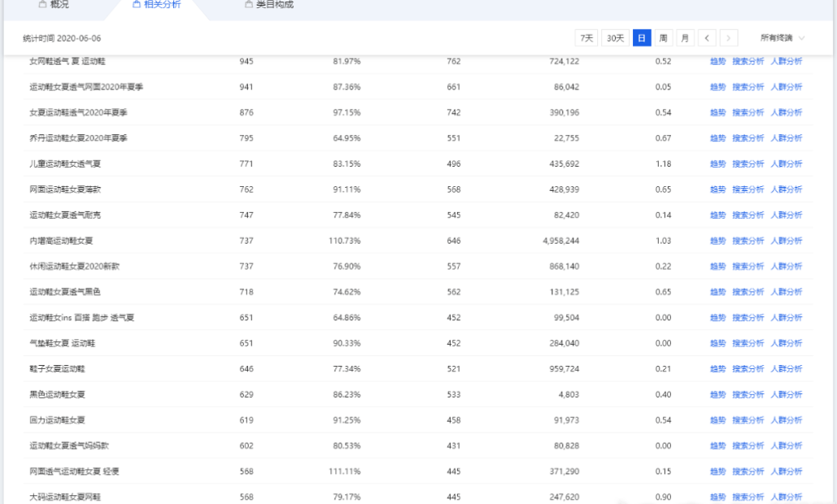This screenshot has width=837, height=504.
Task: Switch to 周 (week) view
Action: pos(664,38)
